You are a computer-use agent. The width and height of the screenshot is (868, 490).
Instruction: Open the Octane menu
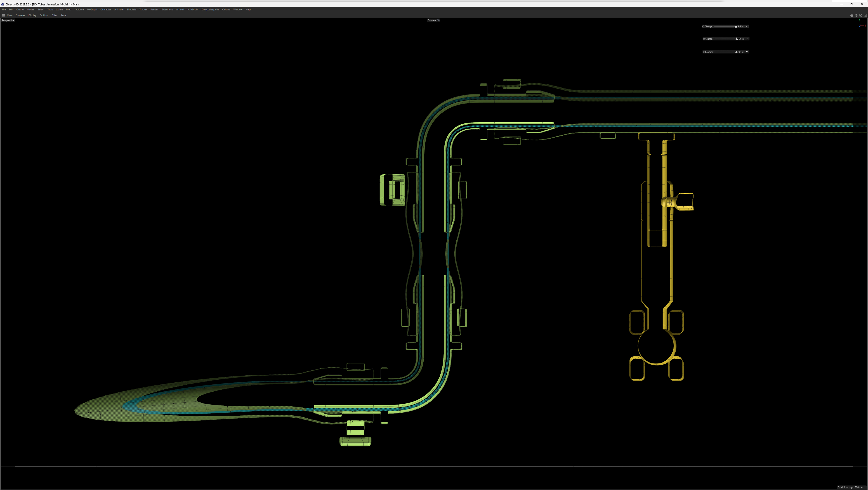226,9
